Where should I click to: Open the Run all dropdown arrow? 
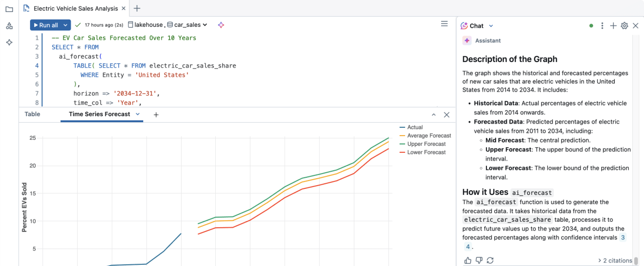[65, 25]
